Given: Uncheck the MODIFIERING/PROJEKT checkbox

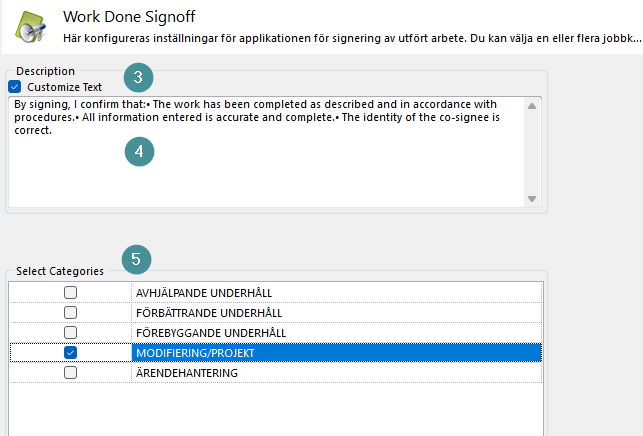Looking at the screenshot, I should point(71,352).
